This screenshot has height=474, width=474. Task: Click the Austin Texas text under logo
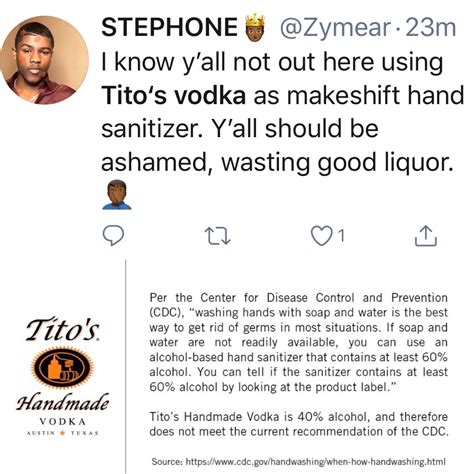62,433
